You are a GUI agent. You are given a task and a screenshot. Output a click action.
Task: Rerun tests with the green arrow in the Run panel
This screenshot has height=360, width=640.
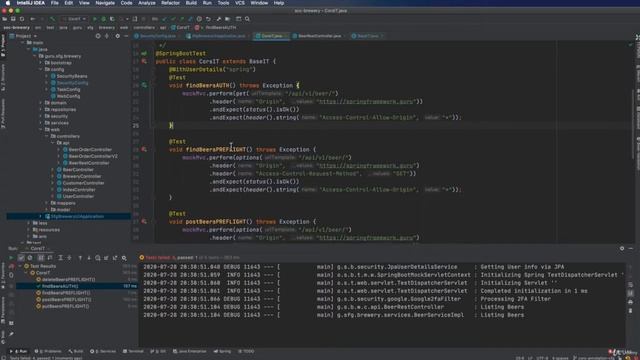(11, 258)
